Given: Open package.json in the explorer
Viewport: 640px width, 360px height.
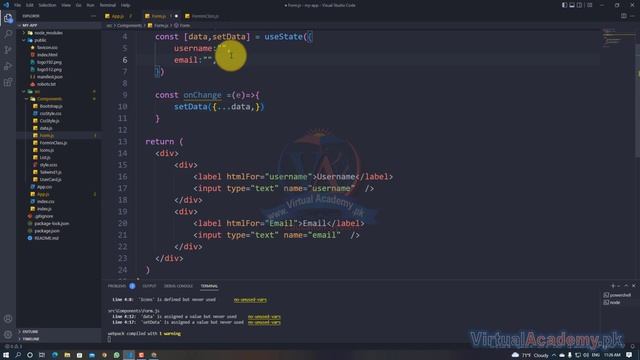Looking at the screenshot, I should coord(47,231).
